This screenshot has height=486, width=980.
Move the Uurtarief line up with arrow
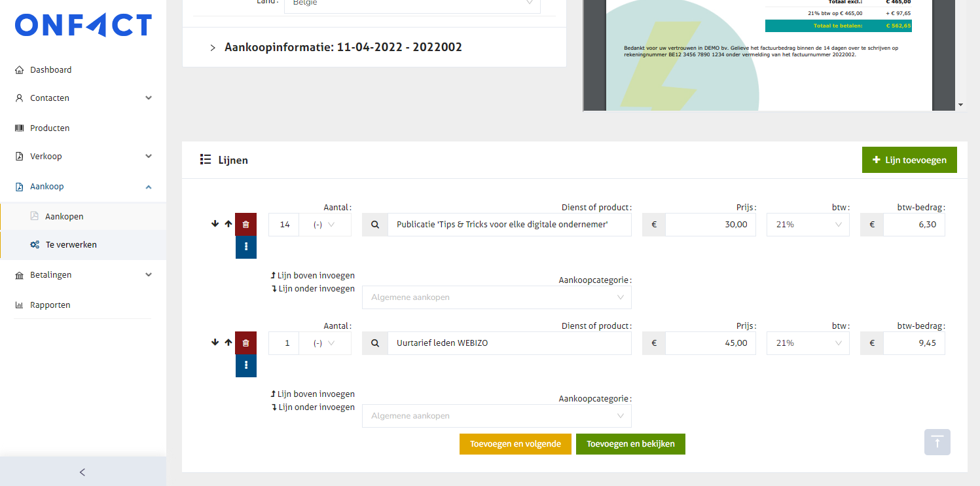click(228, 343)
